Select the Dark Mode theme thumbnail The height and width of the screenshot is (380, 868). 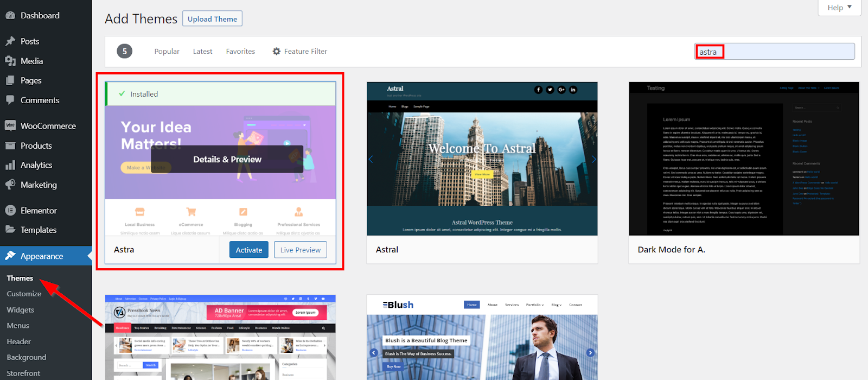click(744, 159)
